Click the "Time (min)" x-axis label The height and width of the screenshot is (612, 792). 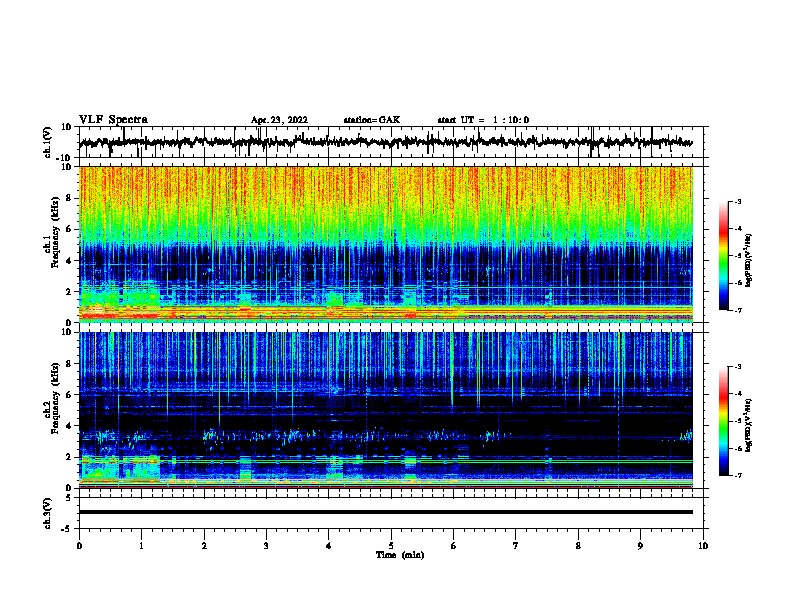[400, 555]
